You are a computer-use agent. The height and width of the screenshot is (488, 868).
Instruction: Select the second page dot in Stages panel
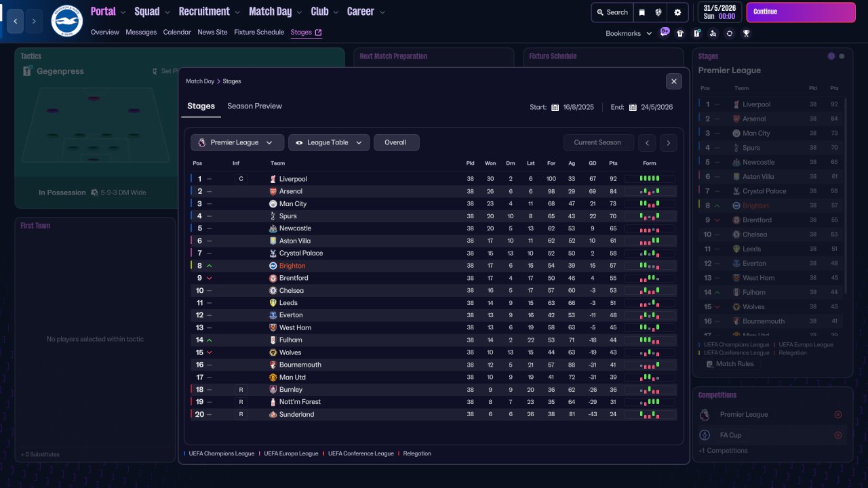pyautogui.click(x=842, y=56)
